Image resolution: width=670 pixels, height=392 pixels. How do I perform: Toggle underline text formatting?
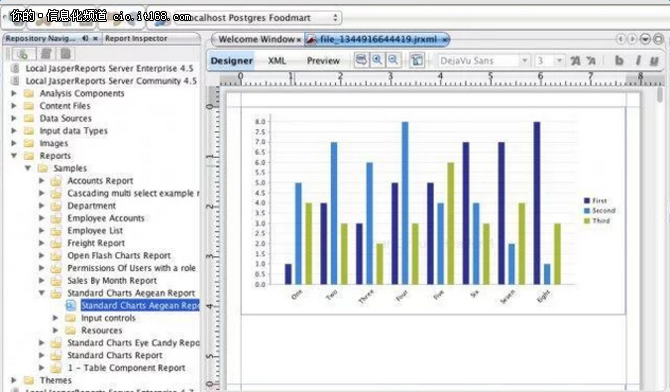[x=654, y=61]
